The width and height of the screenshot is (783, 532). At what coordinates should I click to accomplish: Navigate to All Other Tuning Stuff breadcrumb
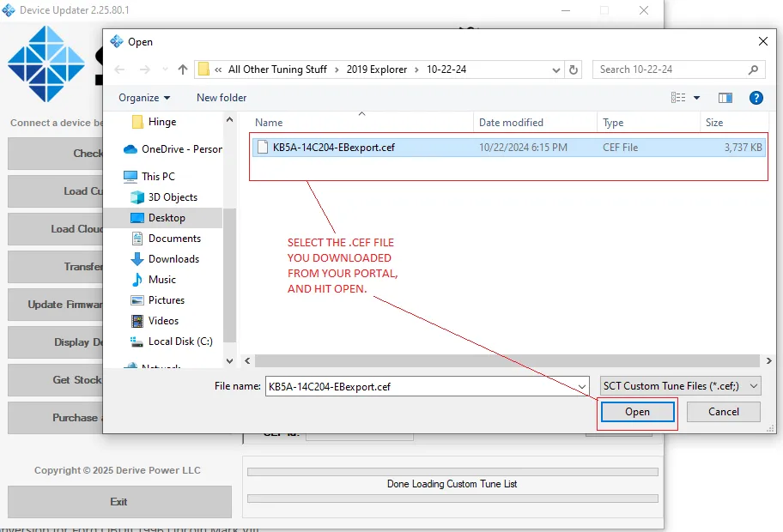click(277, 70)
